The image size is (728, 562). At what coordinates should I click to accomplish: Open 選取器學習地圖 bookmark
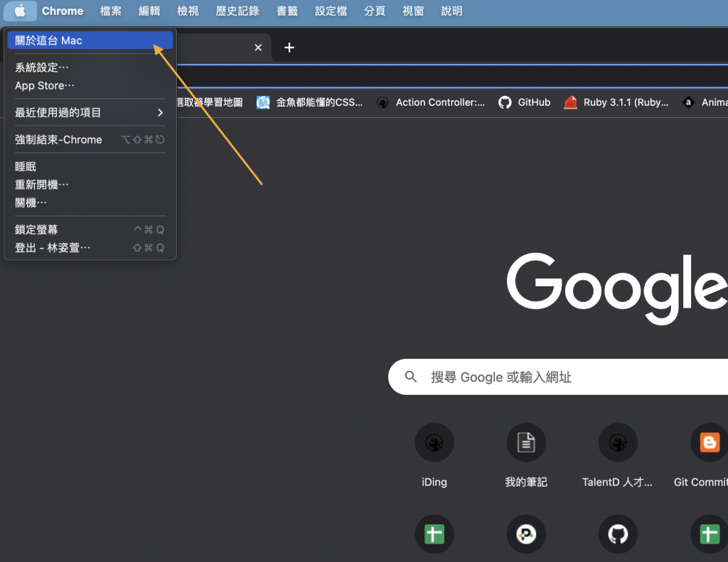pos(210,102)
